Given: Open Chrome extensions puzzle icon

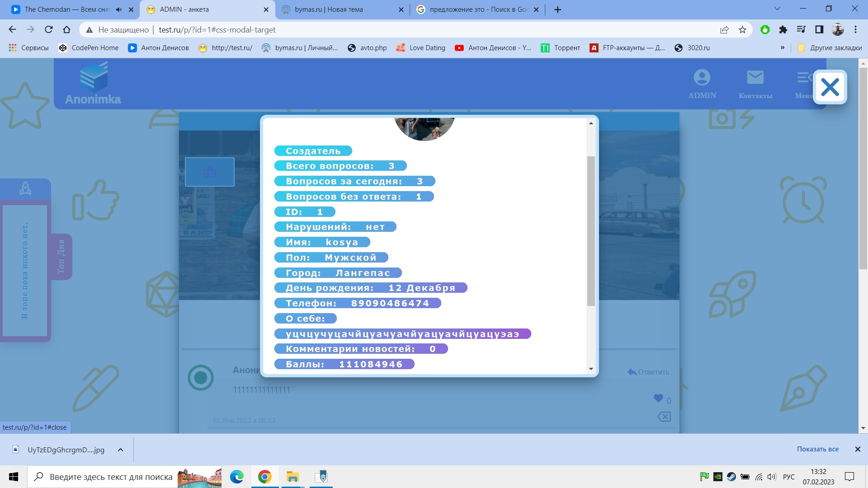Looking at the screenshot, I should 783,30.
